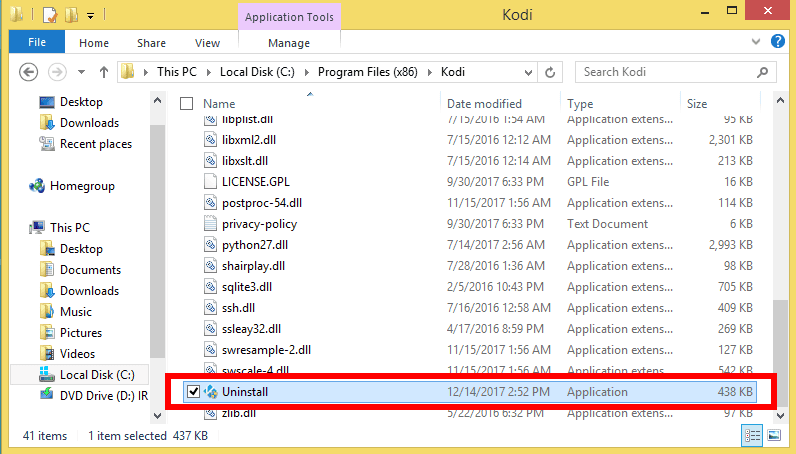Click file list scroll up arrow
Screen dimensions: 796x454
pyautogui.click(x=780, y=101)
